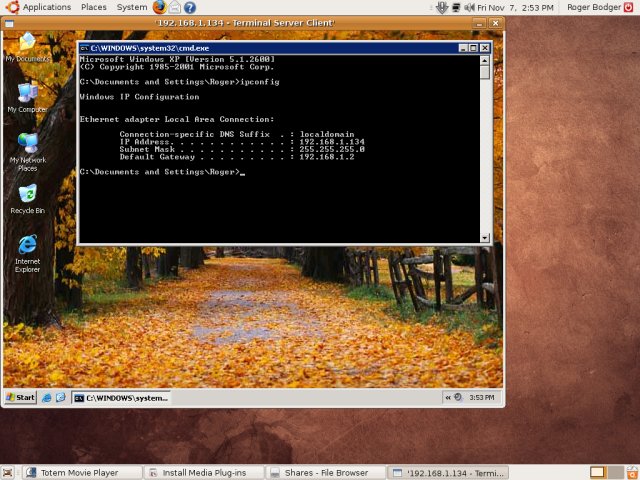Open the System menu
The height and width of the screenshot is (480, 640).
131,7
